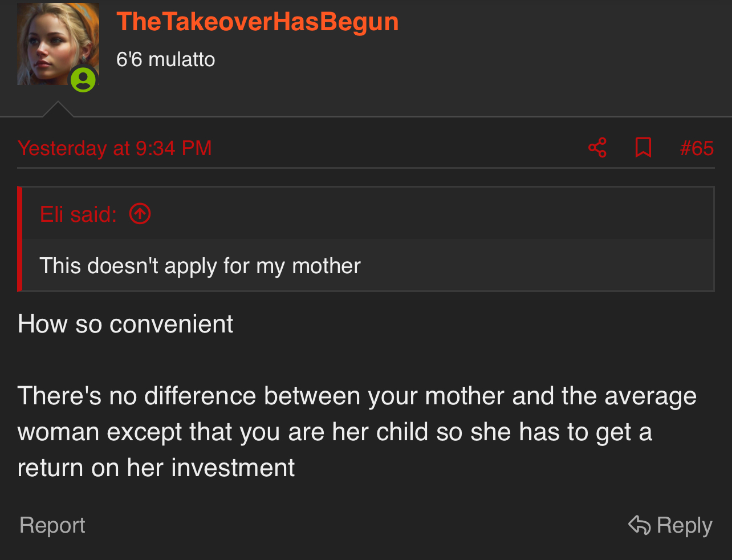Click the Reply text button
Image resolution: width=732 pixels, height=560 pixels.
(684, 525)
